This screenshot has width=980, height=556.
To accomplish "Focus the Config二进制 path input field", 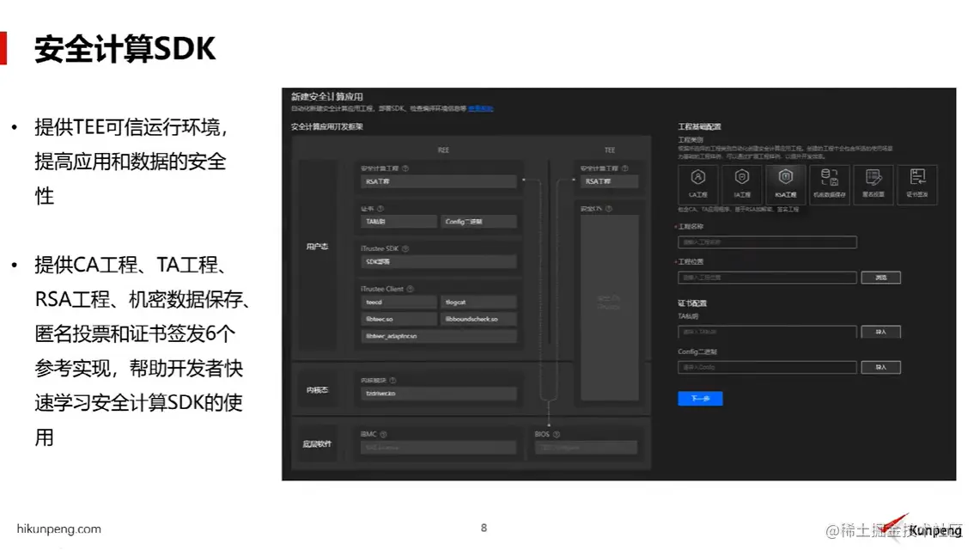I will pyautogui.click(x=767, y=367).
